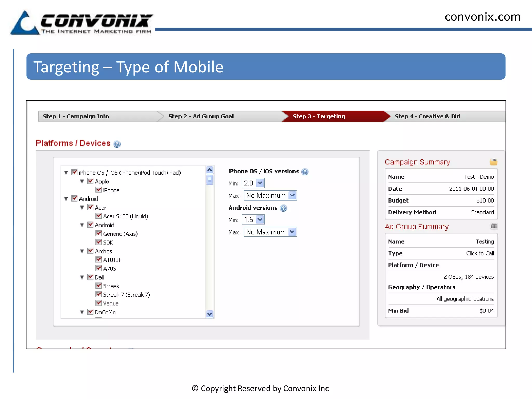
Task: Uncheck the iPhone device checkbox
Action: [98, 190]
